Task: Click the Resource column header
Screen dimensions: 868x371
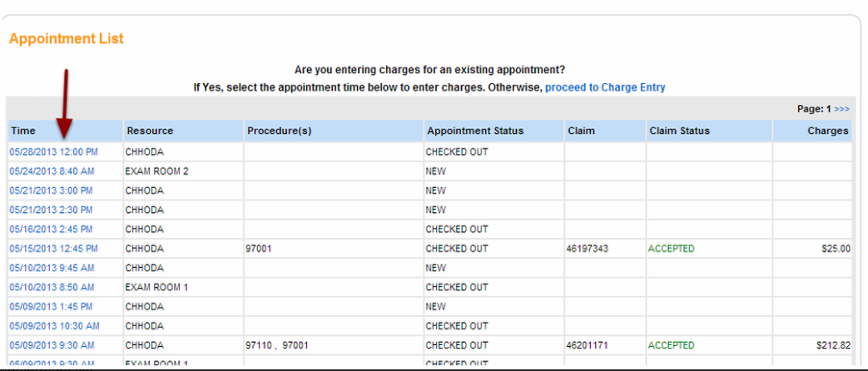Action: click(150, 131)
